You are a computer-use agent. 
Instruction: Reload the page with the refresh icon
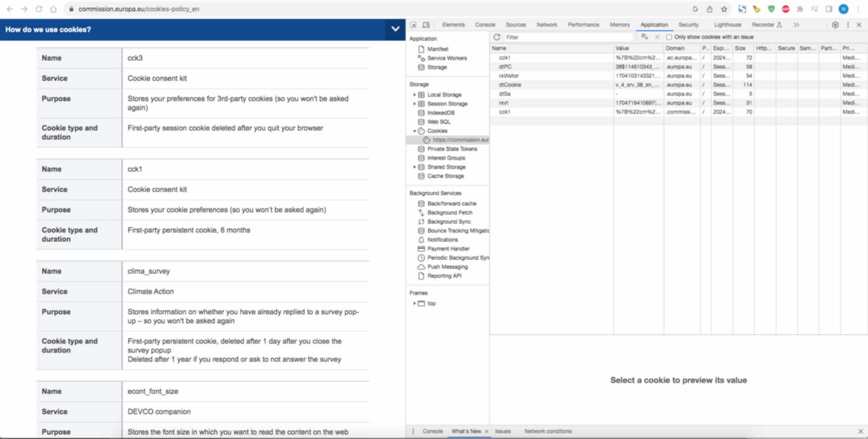pyautogui.click(x=39, y=9)
